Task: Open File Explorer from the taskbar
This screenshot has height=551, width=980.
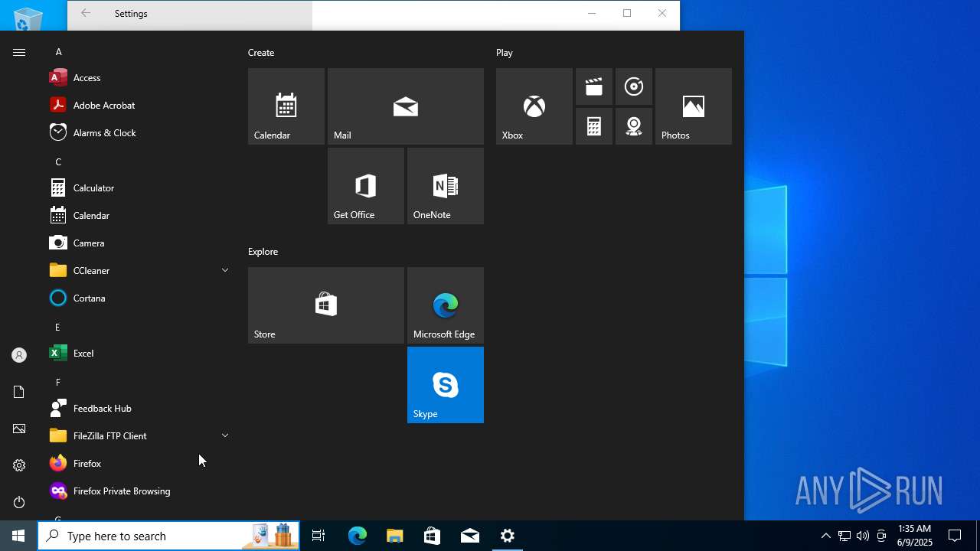Action: click(395, 536)
